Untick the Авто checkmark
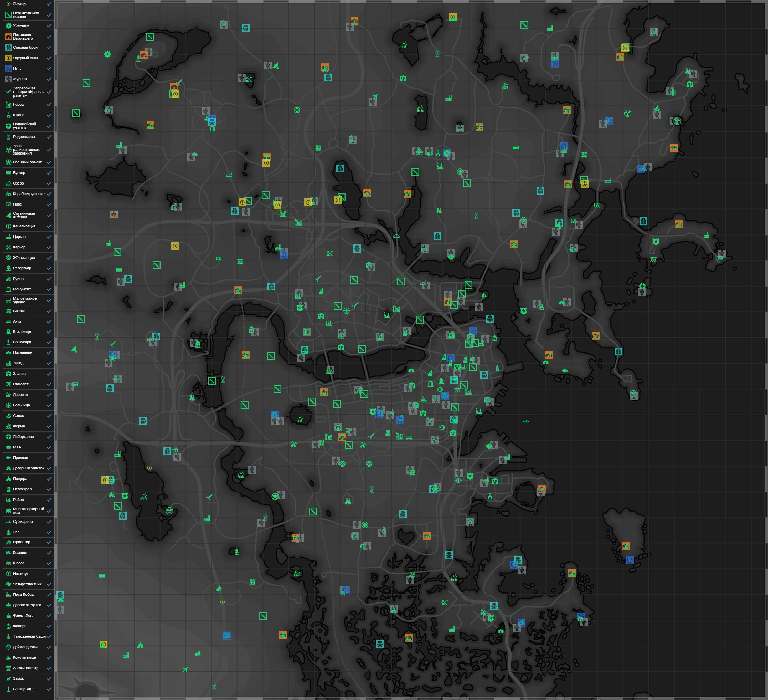This screenshot has height=700, width=768. pos(49,322)
